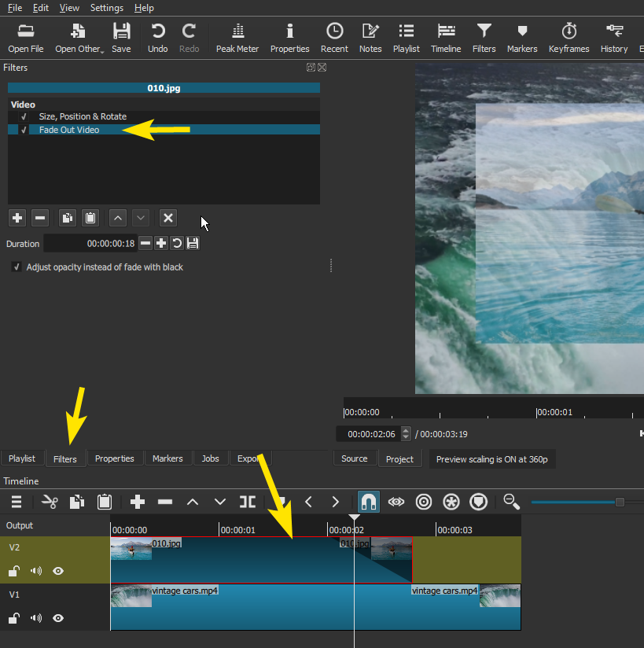Screen dimensions: 644x648
Task: Close the Filters panel
Action: 322,67
